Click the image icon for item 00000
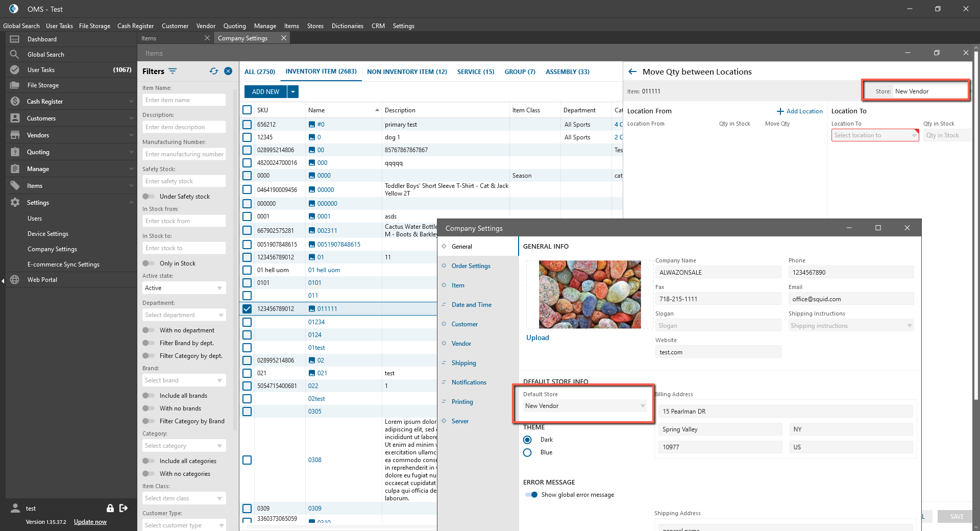980x531 pixels. [x=312, y=190]
